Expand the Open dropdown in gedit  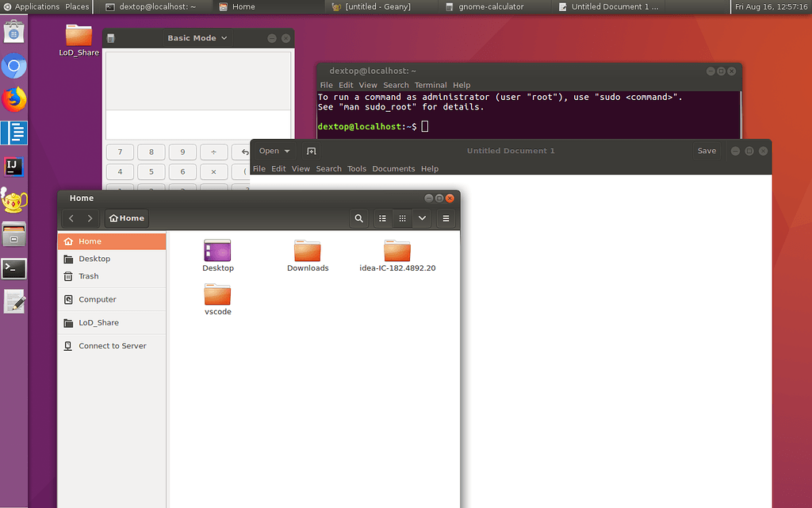(274, 151)
